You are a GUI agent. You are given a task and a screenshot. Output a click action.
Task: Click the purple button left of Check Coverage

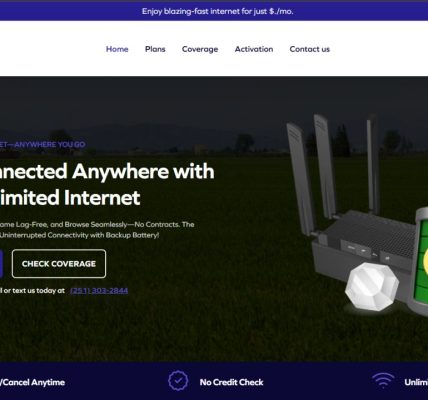click(1, 264)
